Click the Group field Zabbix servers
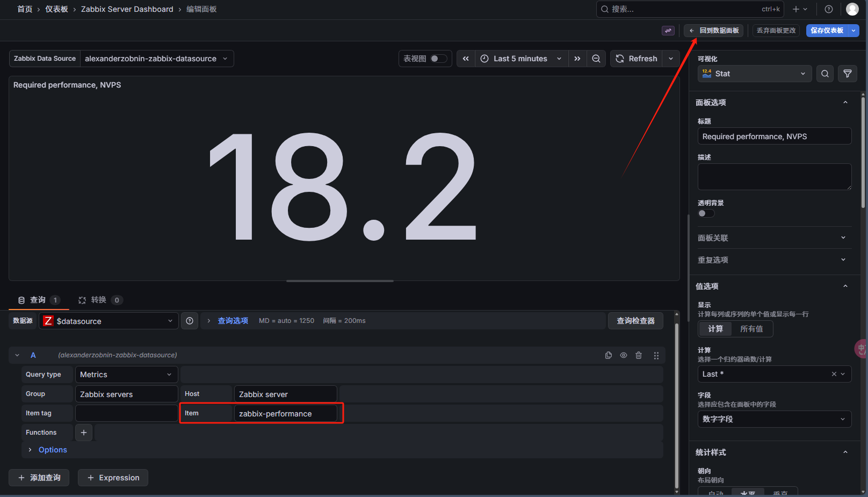Image resolution: width=868 pixels, height=497 pixels. 126,394
